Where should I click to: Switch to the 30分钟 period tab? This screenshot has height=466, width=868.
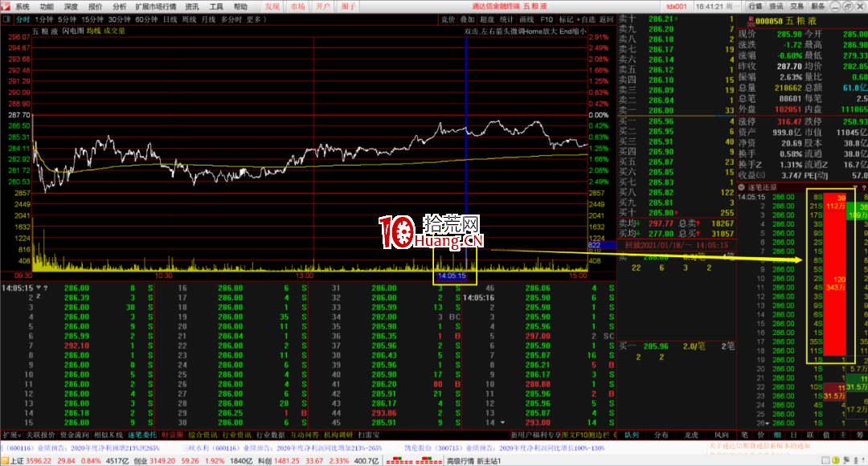click(x=119, y=19)
